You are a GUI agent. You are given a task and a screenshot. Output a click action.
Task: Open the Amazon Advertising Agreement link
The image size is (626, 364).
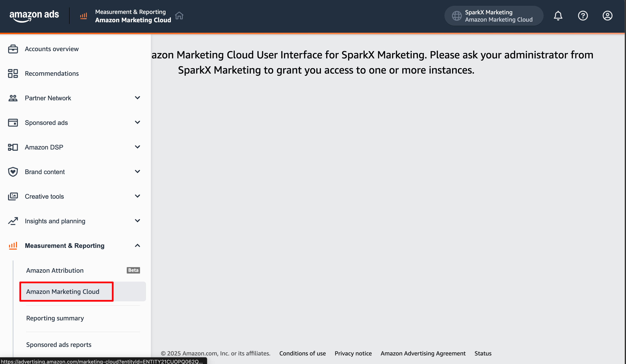[x=423, y=353]
